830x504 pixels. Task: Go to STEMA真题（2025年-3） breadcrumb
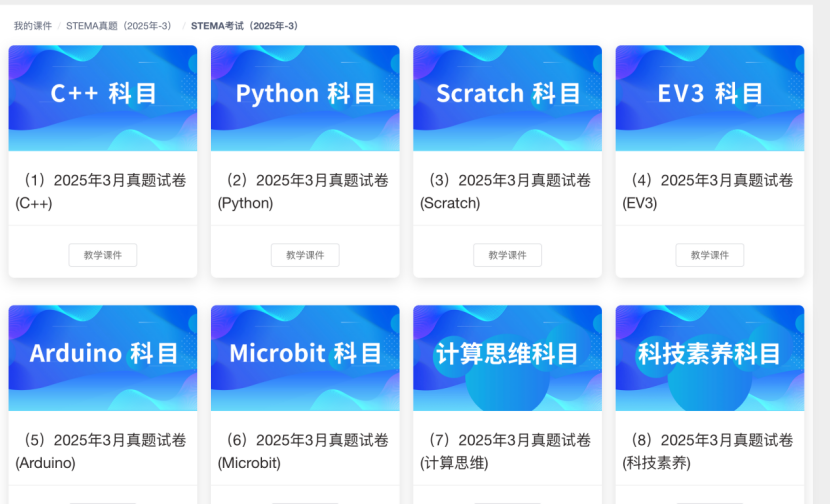click(120, 26)
